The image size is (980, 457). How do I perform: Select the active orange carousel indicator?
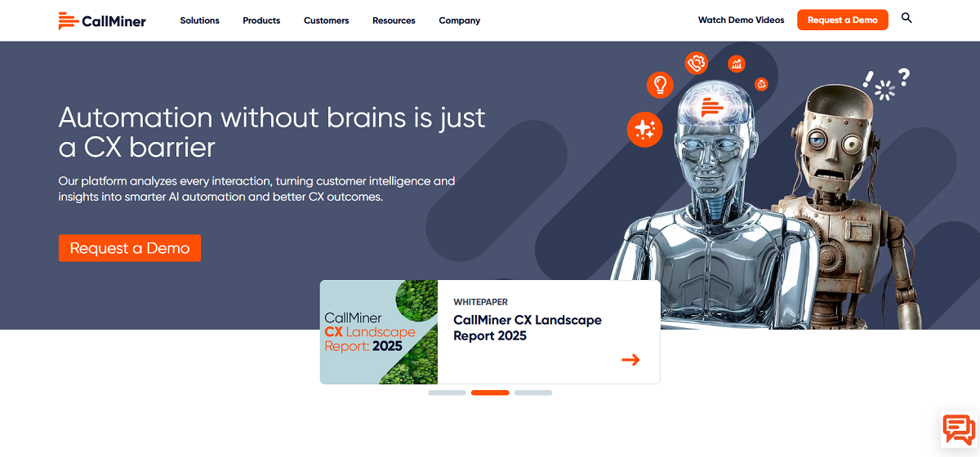pyautogui.click(x=490, y=393)
